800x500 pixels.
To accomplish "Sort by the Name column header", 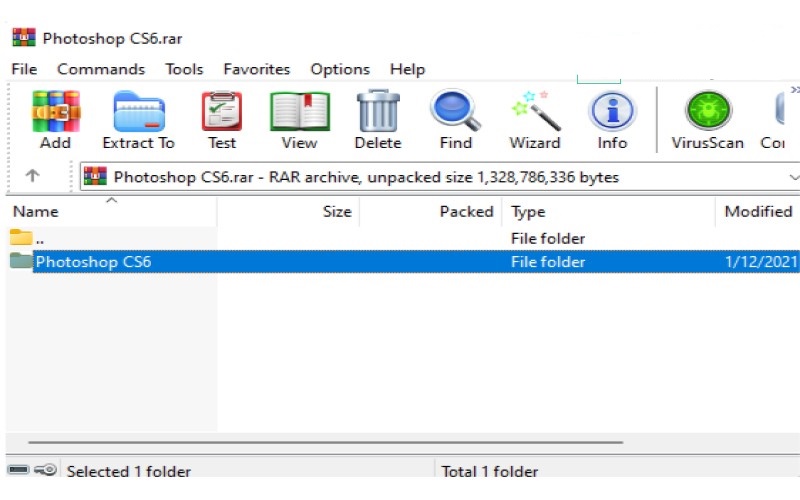I will click(111, 211).
